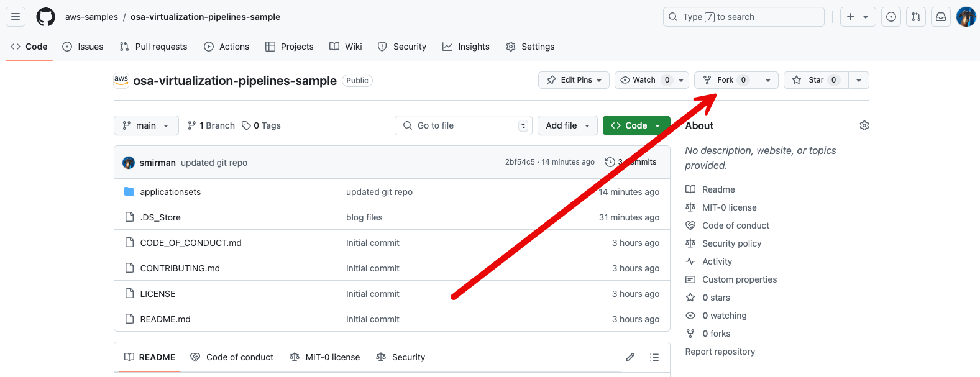Viewport: 980px width, 377px height.
Task: Open the applicationsets folder
Action: click(170, 192)
